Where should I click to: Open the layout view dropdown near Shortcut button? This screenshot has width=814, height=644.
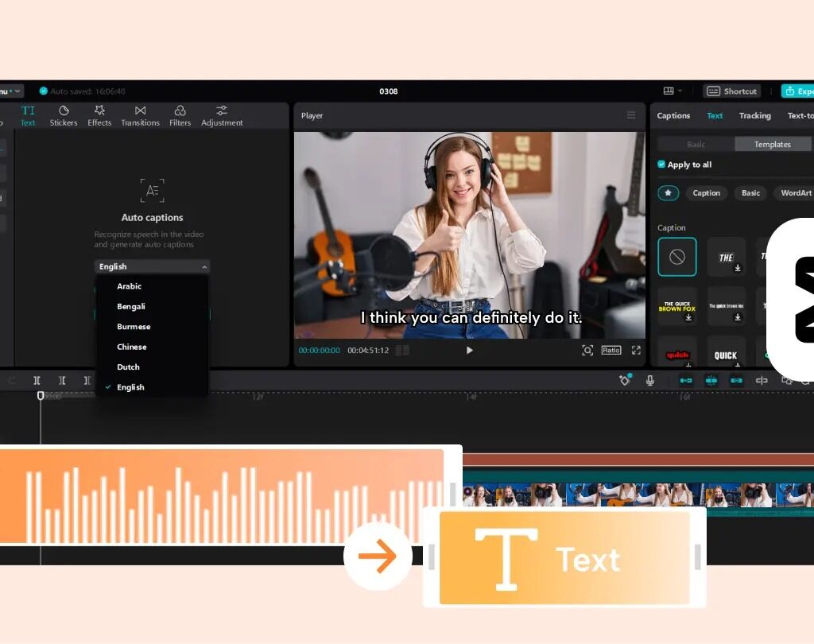tap(671, 91)
